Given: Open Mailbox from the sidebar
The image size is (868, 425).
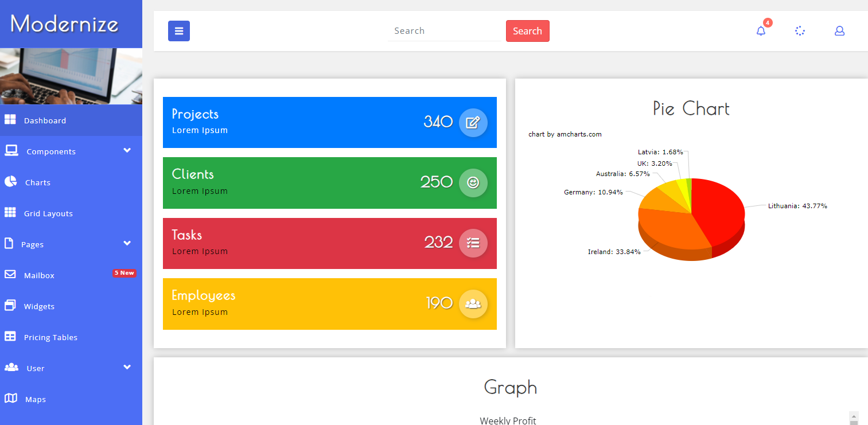Looking at the screenshot, I should (39, 275).
